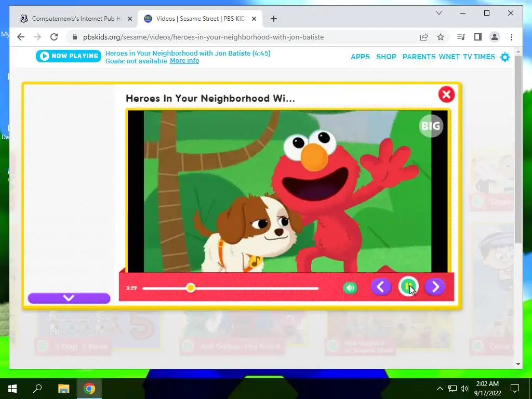Enlarge video with the BIG button

click(431, 126)
